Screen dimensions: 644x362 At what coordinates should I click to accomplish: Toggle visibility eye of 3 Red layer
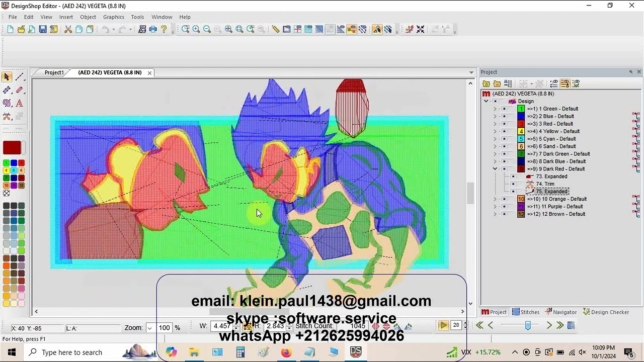pos(504,124)
